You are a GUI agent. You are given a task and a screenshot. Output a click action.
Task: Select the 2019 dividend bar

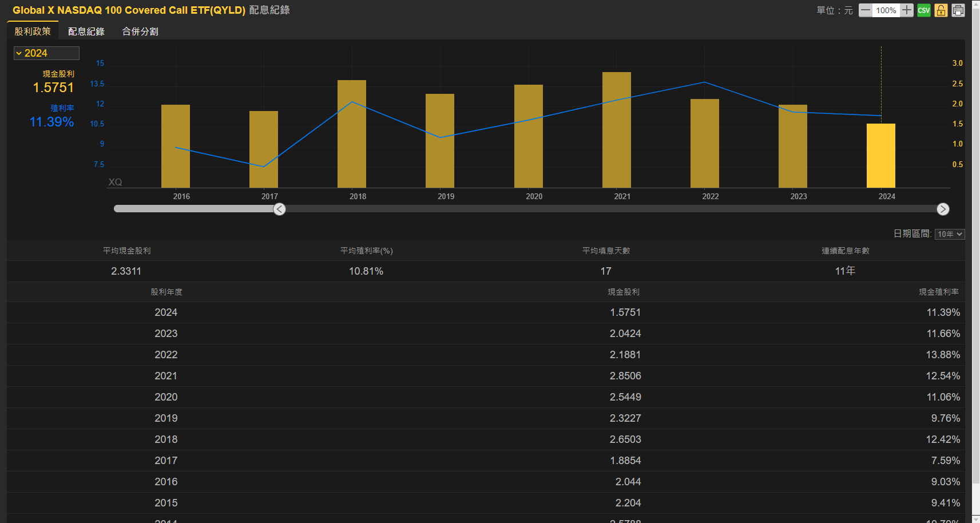[440, 141]
